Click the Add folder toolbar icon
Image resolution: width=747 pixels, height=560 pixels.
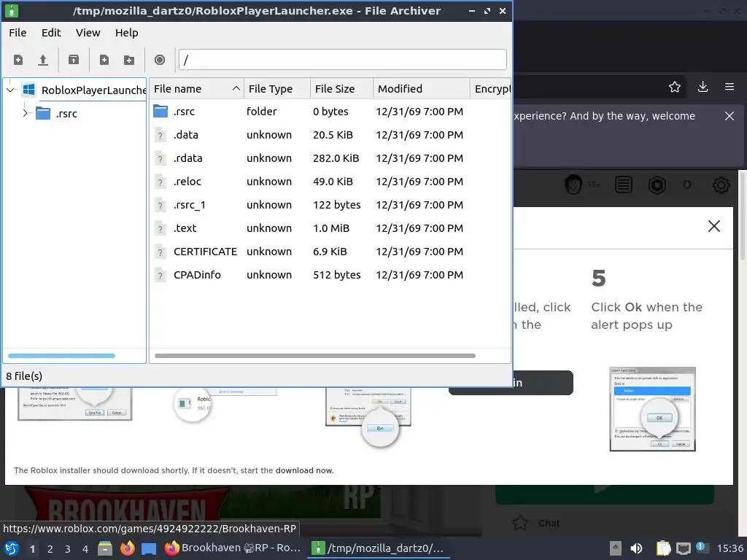coord(129,60)
